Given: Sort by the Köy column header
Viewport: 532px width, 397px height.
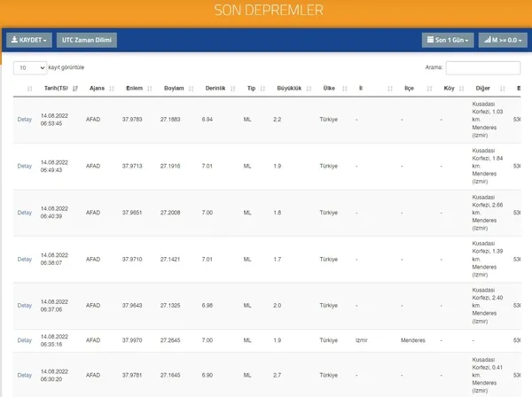Looking at the screenshot, I should point(449,88).
